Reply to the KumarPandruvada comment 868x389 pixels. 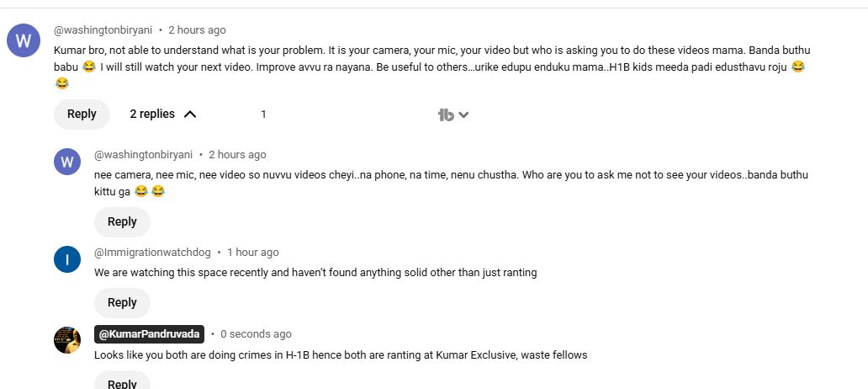click(122, 383)
